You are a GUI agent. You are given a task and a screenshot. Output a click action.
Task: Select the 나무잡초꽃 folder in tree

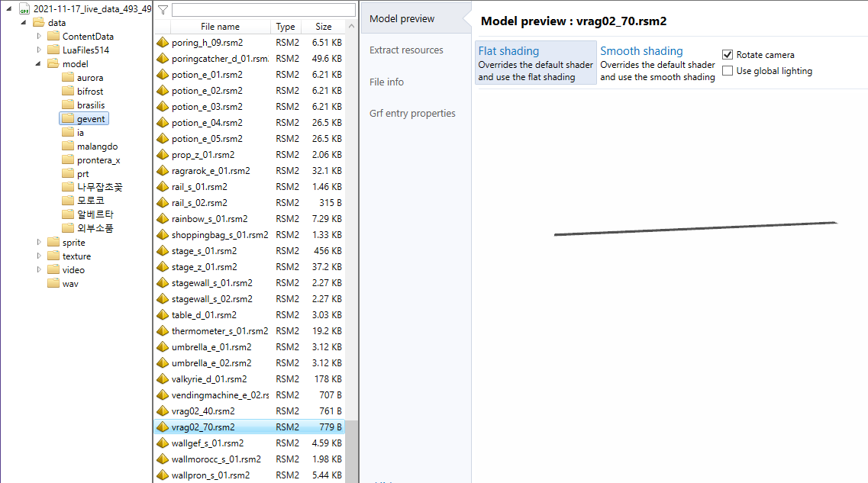point(100,187)
